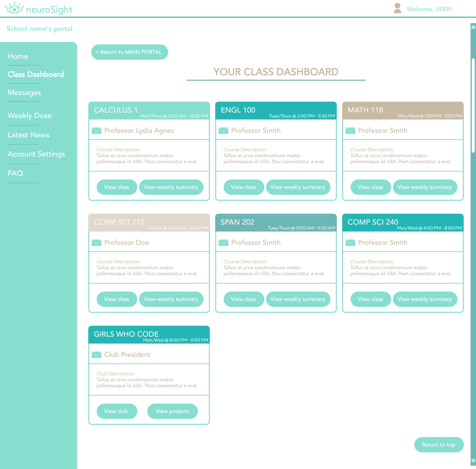This screenshot has height=469, width=476.
Task: Click scrollbar down arrow at bottom right
Action: (473, 460)
